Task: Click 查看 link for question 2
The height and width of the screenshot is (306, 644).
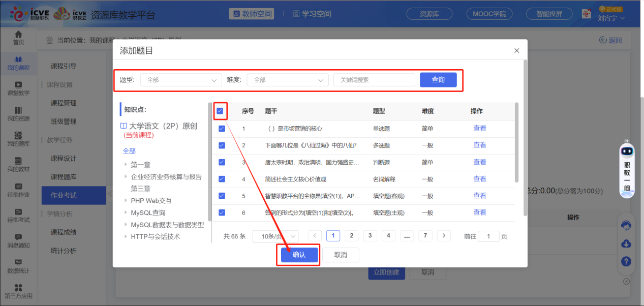Action: [479, 145]
